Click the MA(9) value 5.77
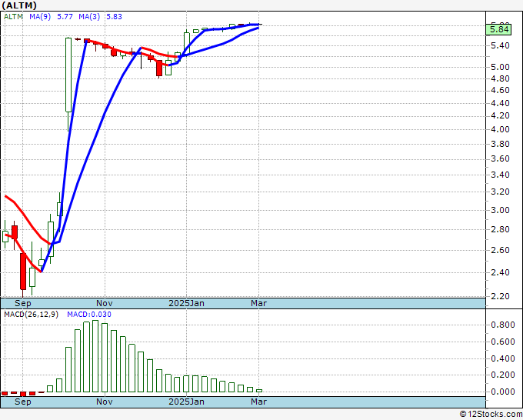The image size is (523, 420). click(x=65, y=17)
